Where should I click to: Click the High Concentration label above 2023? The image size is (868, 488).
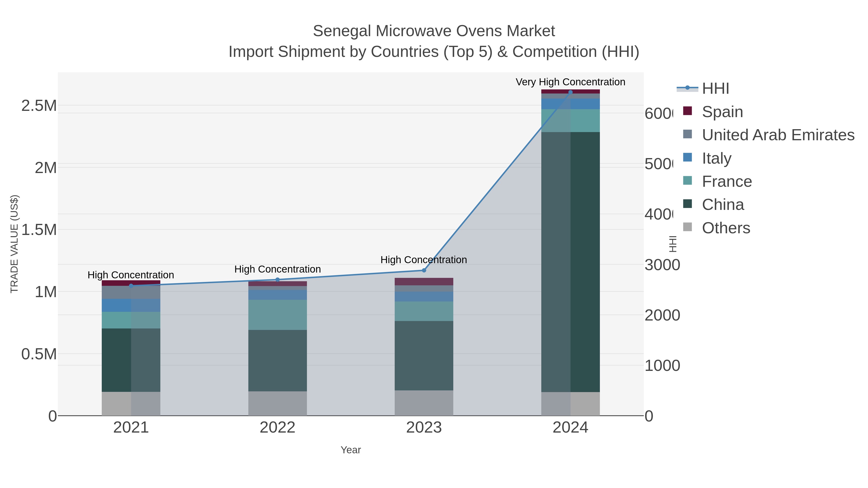coord(424,260)
